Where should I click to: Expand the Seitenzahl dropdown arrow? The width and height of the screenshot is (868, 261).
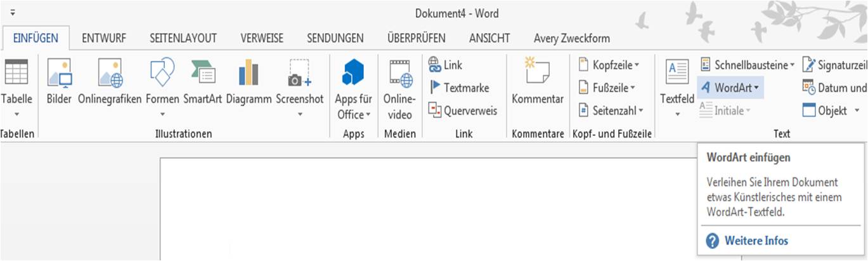pos(640,110)
